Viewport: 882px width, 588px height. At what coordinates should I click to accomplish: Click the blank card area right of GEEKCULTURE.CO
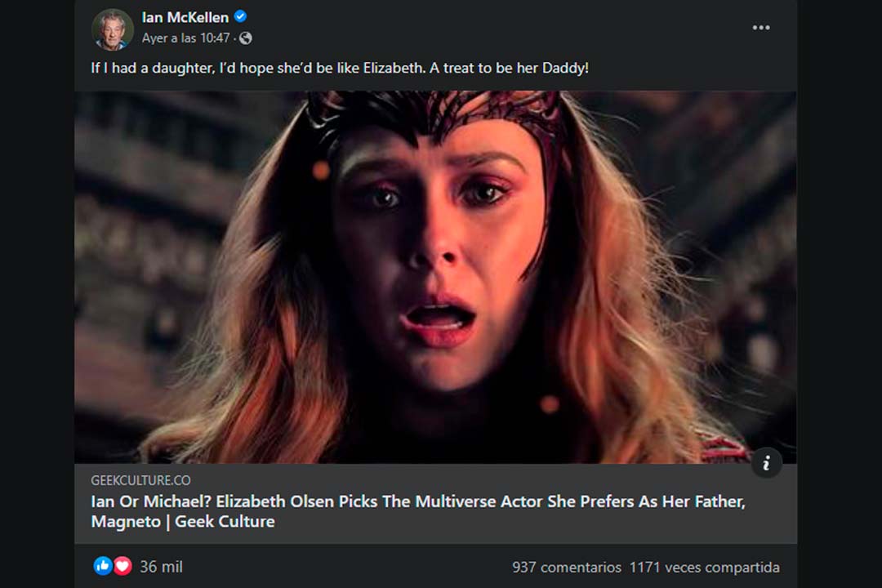pos(490,480)
